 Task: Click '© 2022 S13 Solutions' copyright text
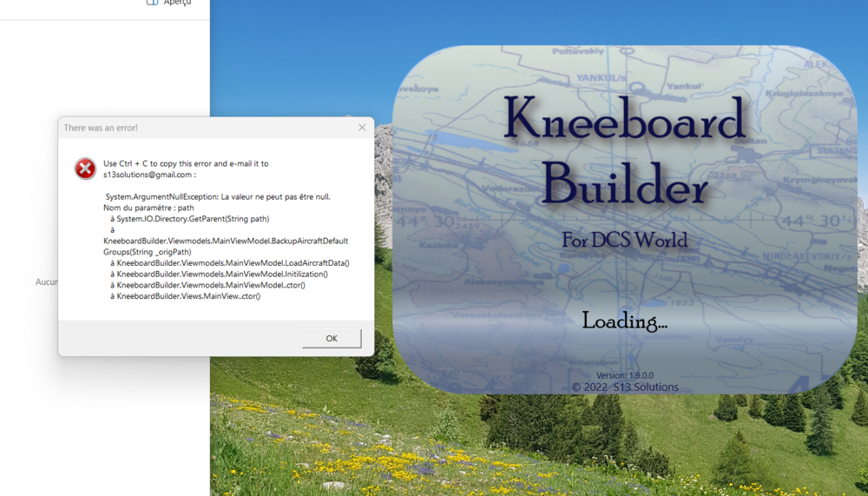click(x=624, y=387)
